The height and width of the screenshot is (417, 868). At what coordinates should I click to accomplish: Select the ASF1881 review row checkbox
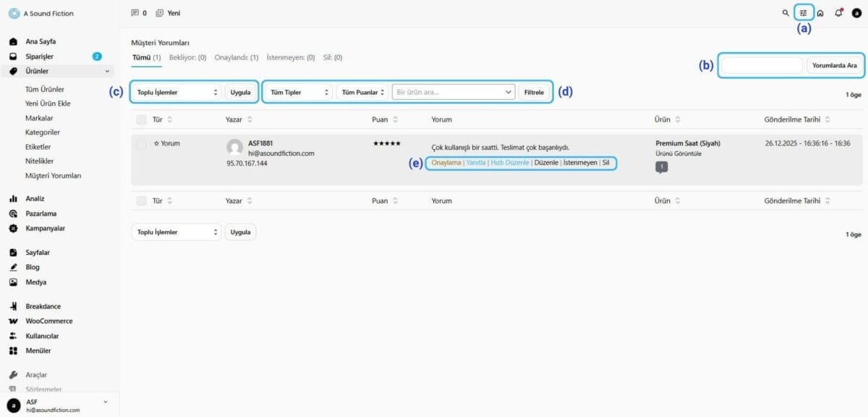[x=142, y=144]
